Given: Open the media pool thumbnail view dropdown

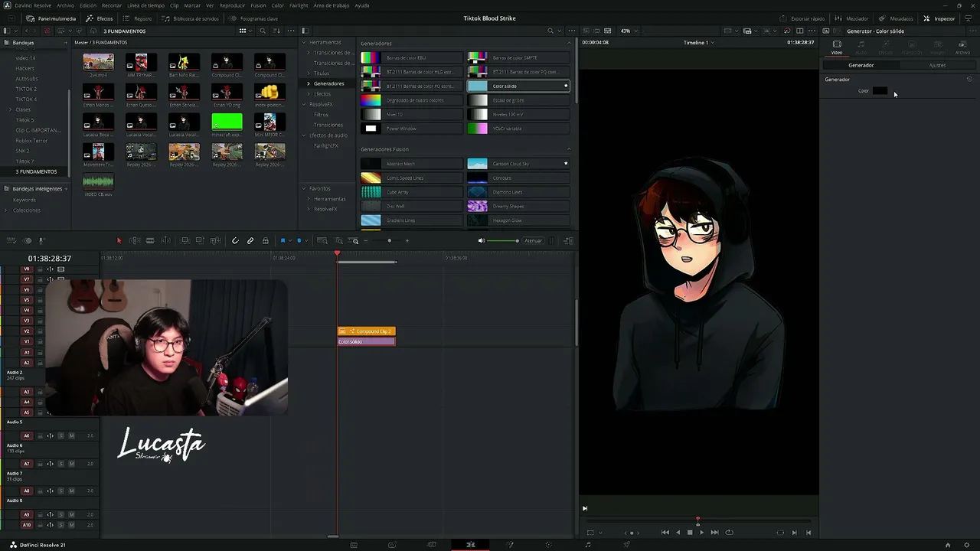Looking at the screenshot, I should tap(244, 31).
